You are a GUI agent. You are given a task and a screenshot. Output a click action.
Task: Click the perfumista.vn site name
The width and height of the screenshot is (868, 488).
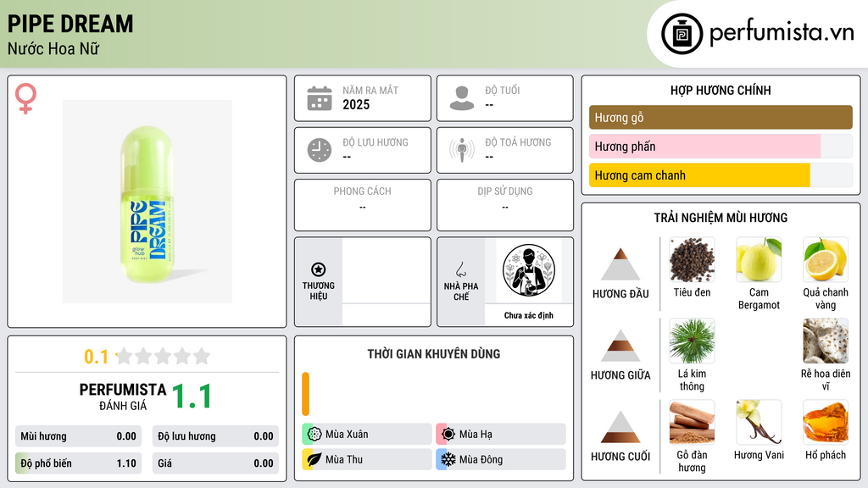(x=782, y=33)
